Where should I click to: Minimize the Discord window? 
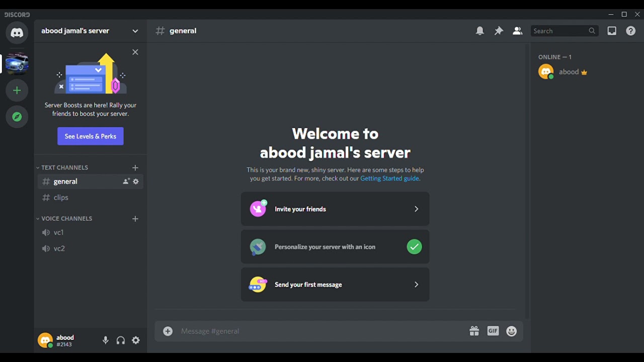coord(611,15)
